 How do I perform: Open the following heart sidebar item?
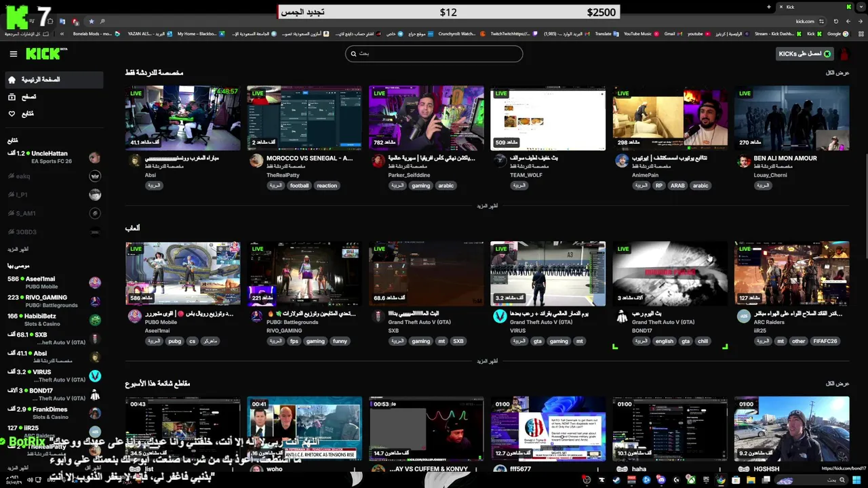point(53,114)
